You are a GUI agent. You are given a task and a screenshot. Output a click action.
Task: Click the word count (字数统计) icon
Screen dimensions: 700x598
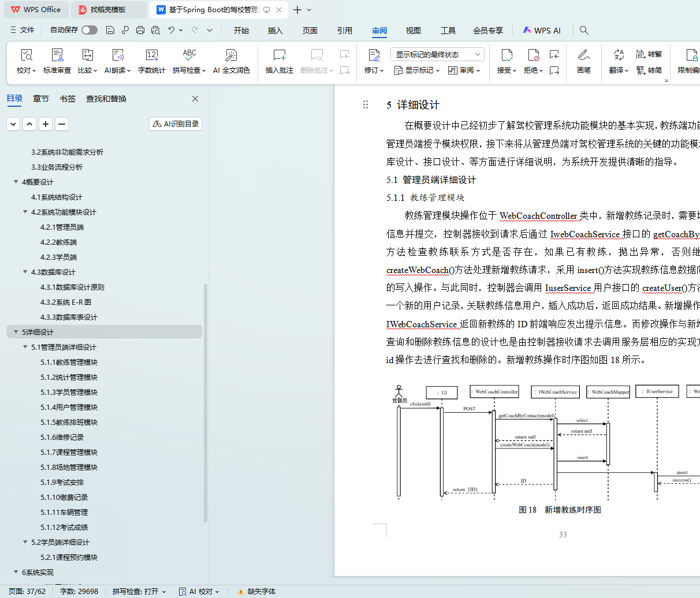tap(151, 55)
